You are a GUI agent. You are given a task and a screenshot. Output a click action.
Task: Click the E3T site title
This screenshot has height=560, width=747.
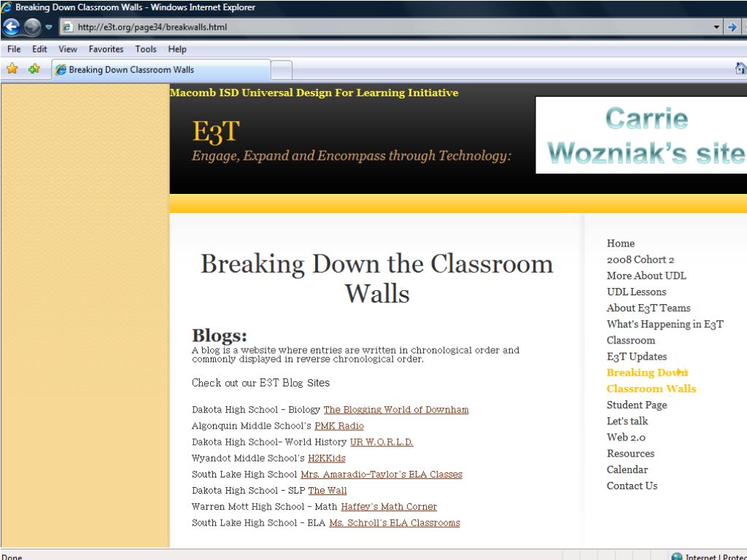click(x=215, y=131)
